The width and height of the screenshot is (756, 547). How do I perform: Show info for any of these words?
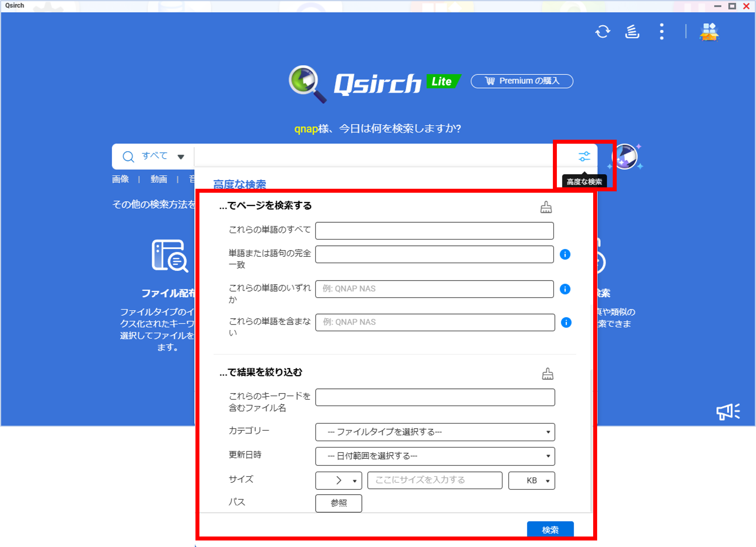point(565,289)
